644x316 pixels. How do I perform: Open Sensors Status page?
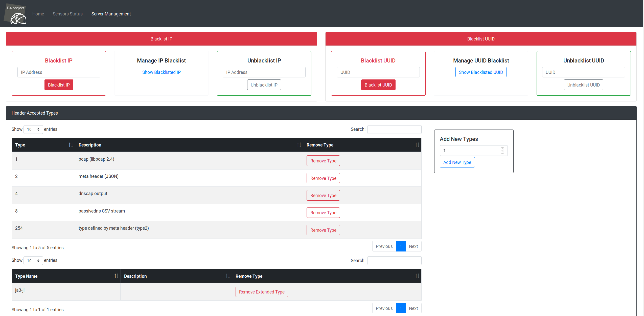click(x=67, y=14)
